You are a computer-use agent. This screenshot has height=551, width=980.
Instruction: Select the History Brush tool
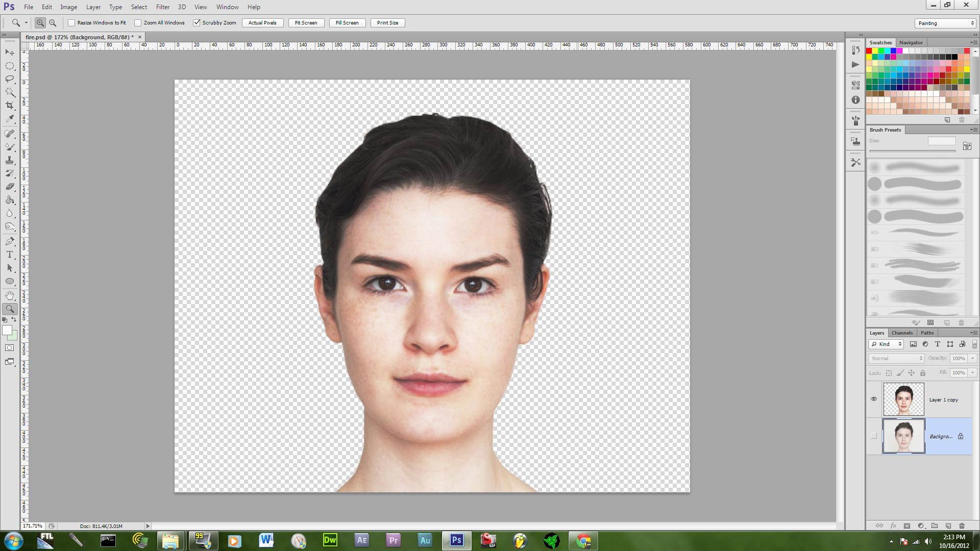tap(10, 173)
